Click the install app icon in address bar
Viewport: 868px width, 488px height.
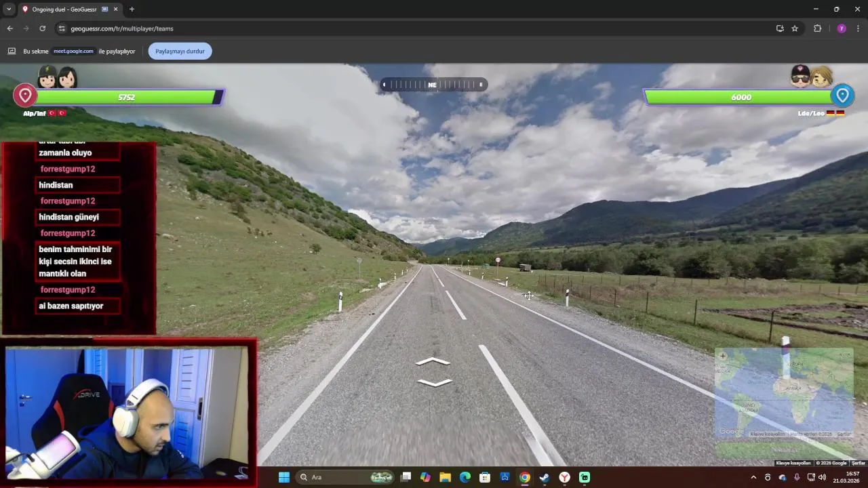tap(780, 28)
